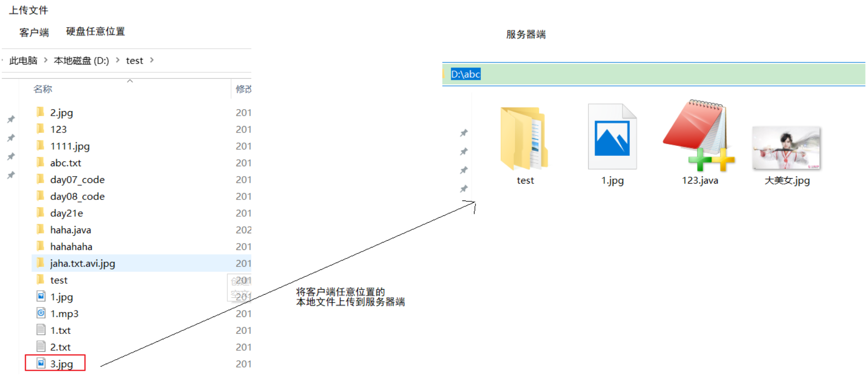Go to 此电脑 in the breadcrumb

[23, 61]
